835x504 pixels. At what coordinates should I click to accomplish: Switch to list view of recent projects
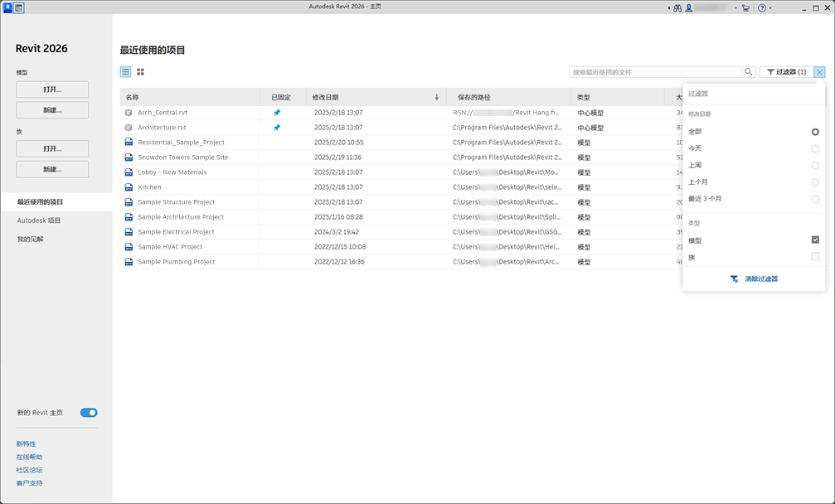(126, 72)
